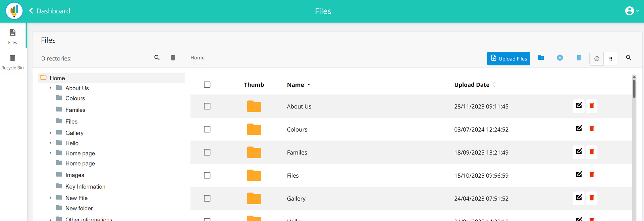Screen dimensions: 644x221
Task: Go back to Dashboard
Action: tap(50, 11)
